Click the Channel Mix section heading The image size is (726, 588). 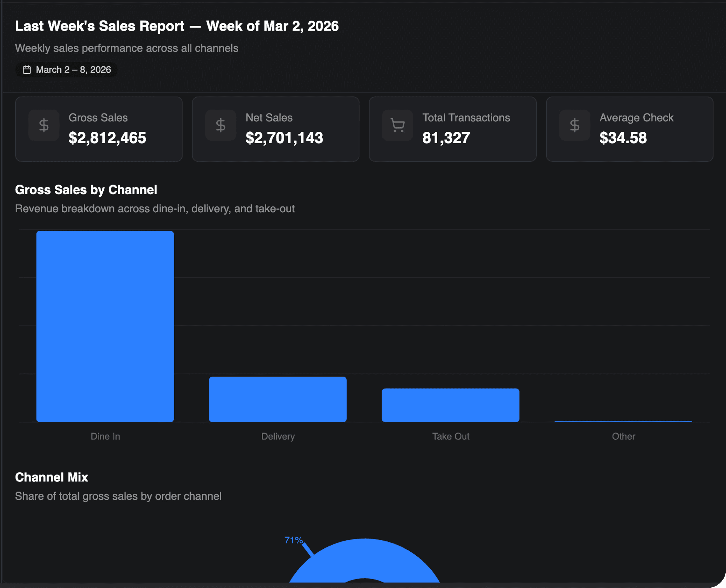[x=52, y=477]
